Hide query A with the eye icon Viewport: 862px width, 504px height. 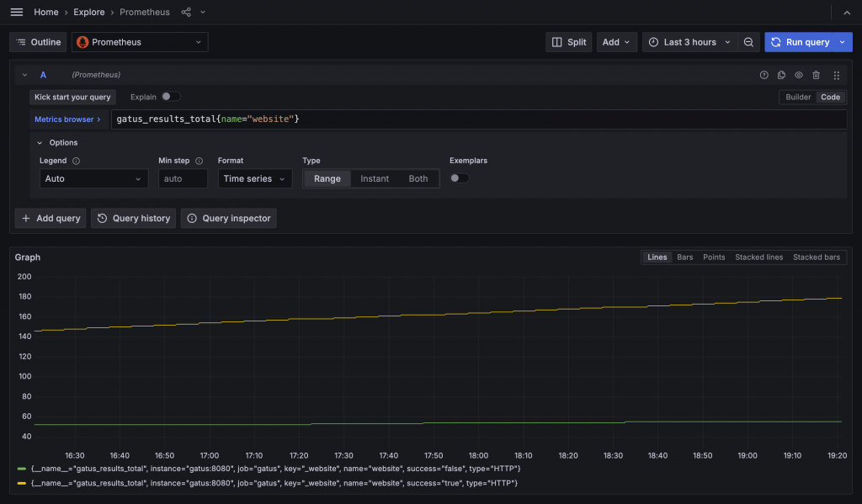(x=799, y=75)
